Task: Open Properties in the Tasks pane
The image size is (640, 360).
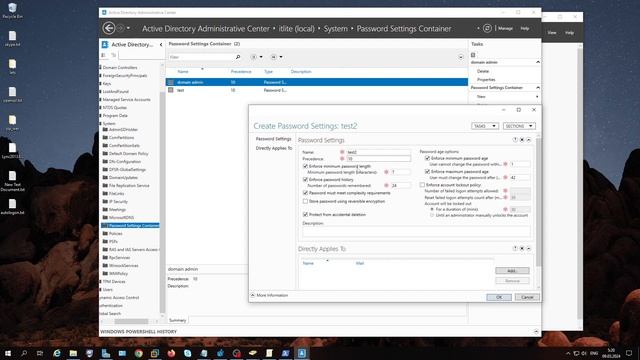Action: (x=486, y=80)
